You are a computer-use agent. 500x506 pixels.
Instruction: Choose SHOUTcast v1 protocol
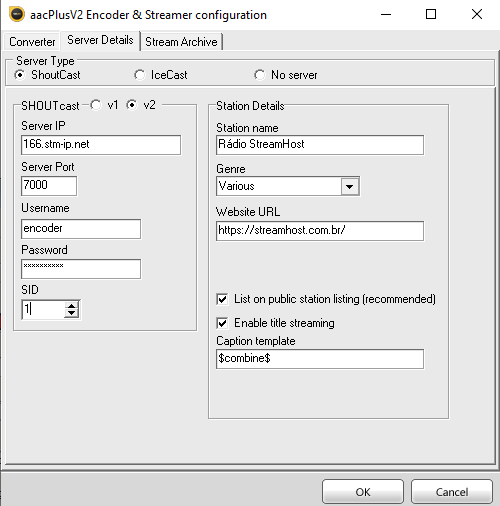(96, 105)
